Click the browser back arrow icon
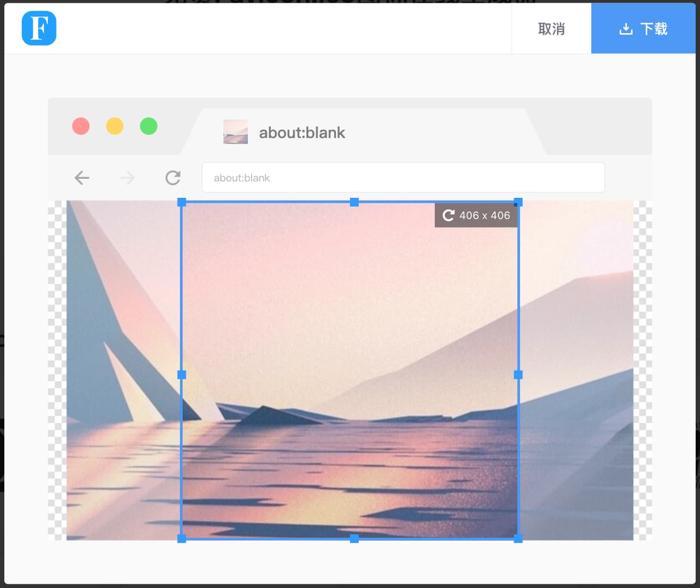The width and height of the screenshot is (700, 588). click(x=82, y=178)
